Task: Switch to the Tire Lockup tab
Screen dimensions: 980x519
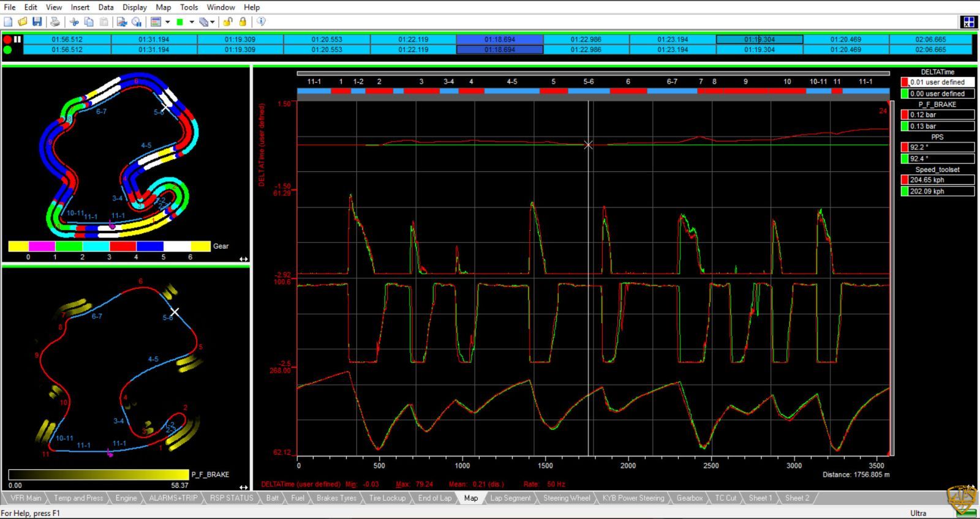Action: [x=387, y=498]
